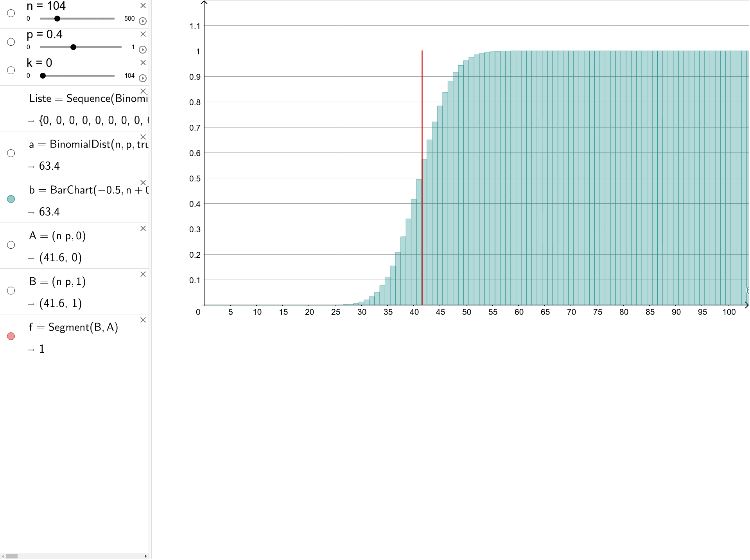The height and width of the screenshot is (560, 750).
Task: Delete the Liste Sequence entry
Action: 143,91
